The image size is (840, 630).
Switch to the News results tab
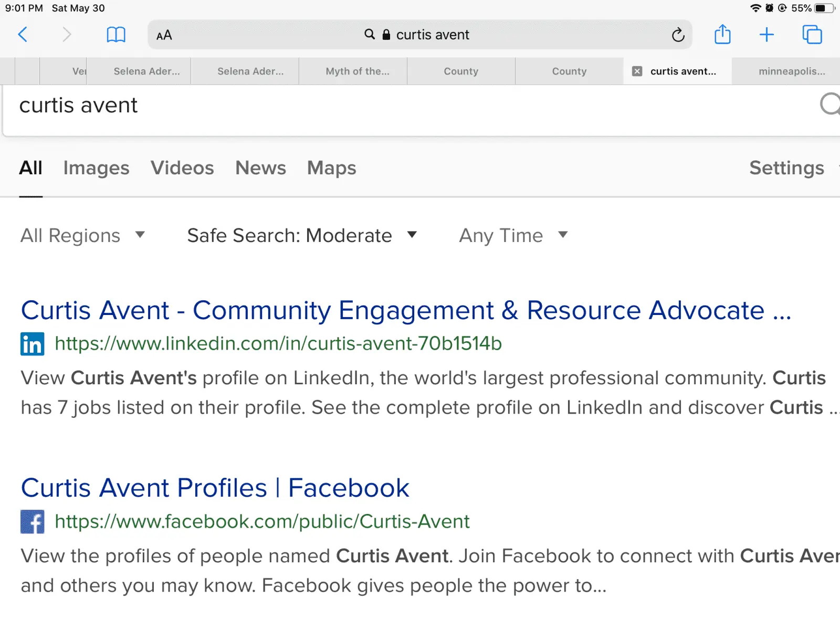(x=260, y=168)
